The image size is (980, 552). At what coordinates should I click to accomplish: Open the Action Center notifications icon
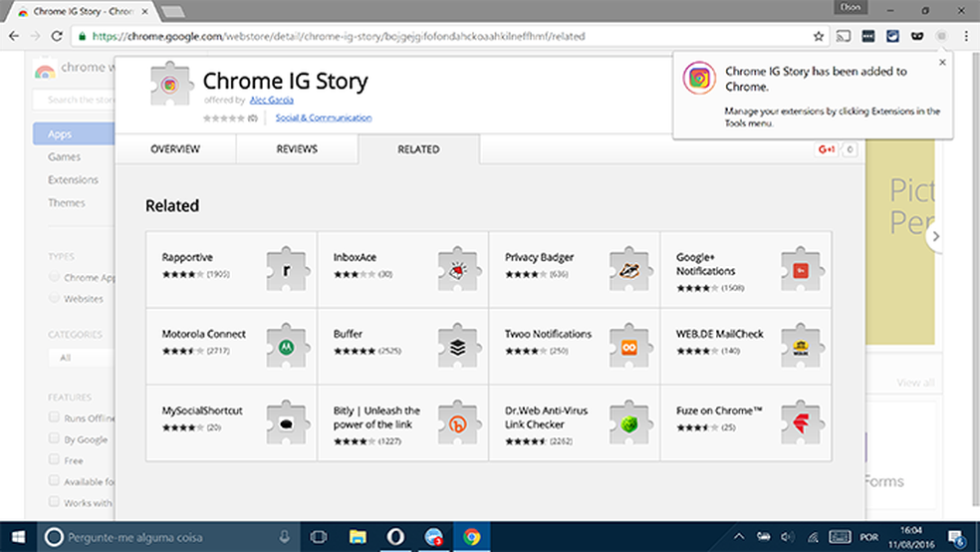(956, 538)
